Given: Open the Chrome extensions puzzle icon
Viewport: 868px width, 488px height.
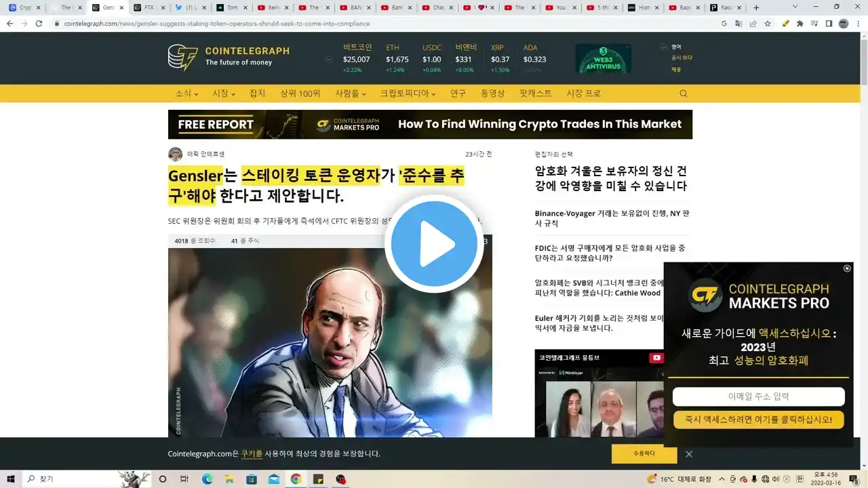Looking at the screenshot, I should coord(800,23).
